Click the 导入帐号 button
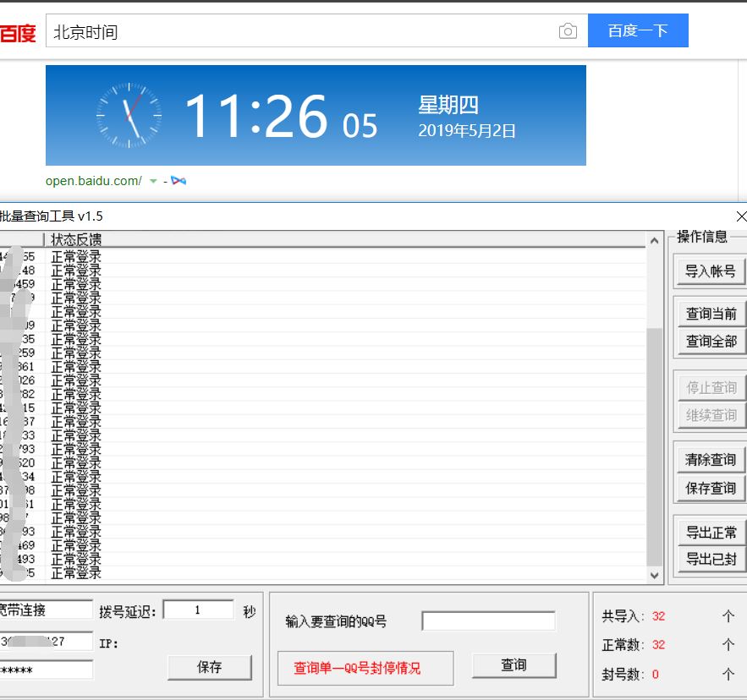 (711, 271)
